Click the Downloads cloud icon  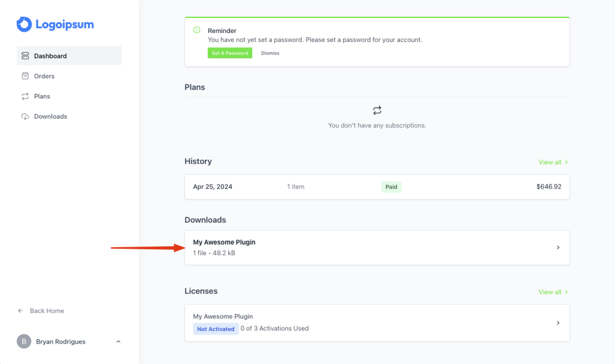(25, 117)
